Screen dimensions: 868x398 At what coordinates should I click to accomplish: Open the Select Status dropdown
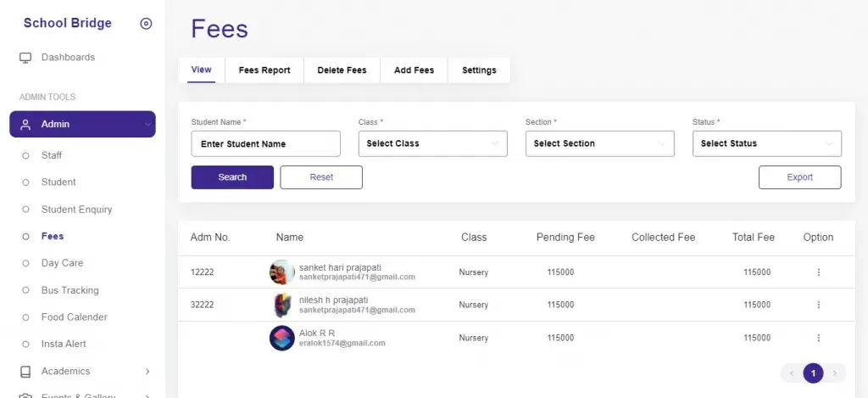click(x=766, y=143)
